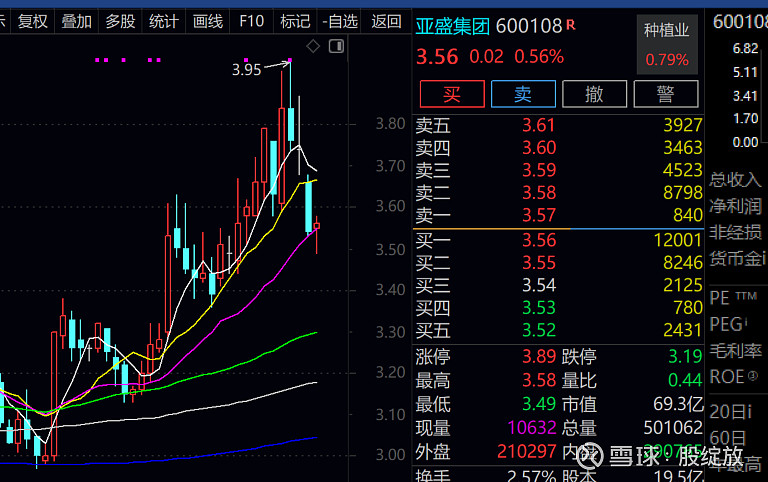768x482 pixels.
Task: Click 市值 value 69.3亿
Action: pyautogui.click(x=678, y=405)
